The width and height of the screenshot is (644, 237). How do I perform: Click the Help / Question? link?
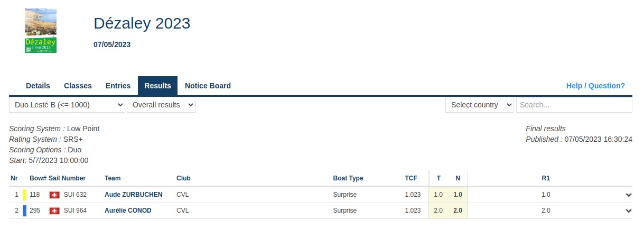595,86
